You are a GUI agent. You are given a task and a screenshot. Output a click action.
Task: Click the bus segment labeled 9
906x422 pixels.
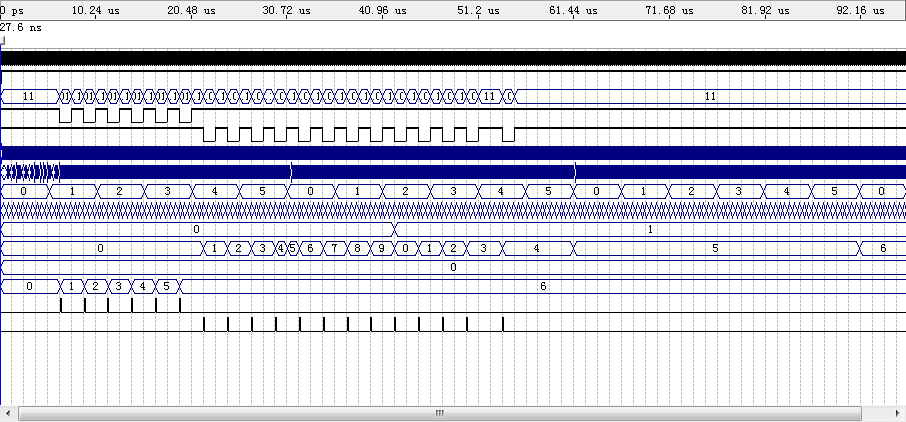coord(381,249)
